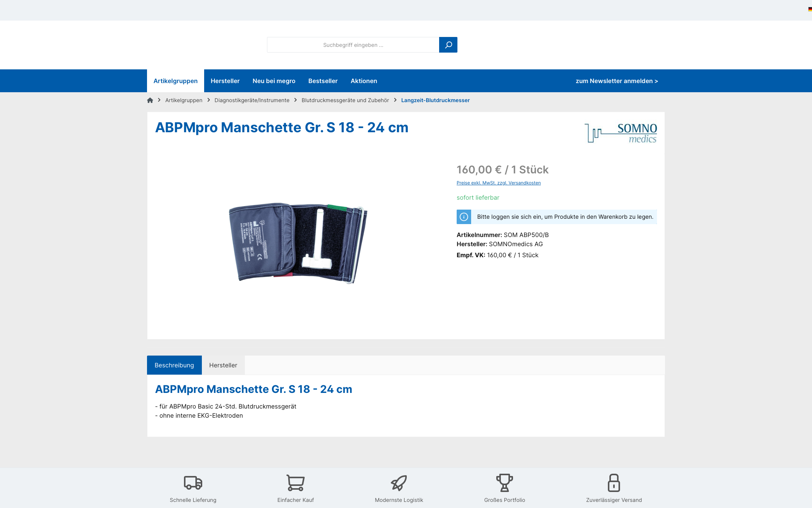Click the Modernste Logistik label
This screenshot has width=812, height=508.
coord(399,500)
